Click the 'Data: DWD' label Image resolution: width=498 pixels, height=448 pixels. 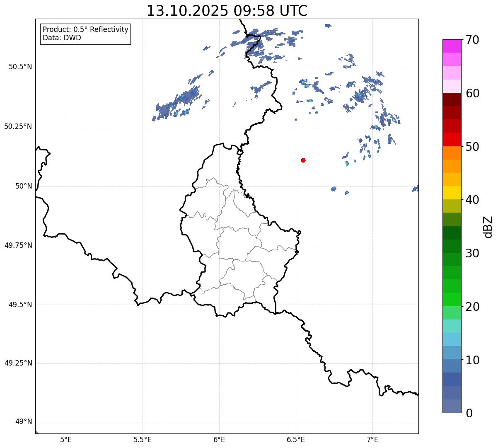(x=62, y=38)
